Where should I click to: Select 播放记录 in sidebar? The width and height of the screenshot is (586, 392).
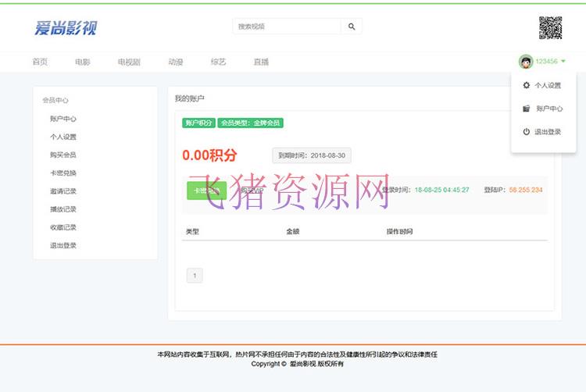coord(63,209)
